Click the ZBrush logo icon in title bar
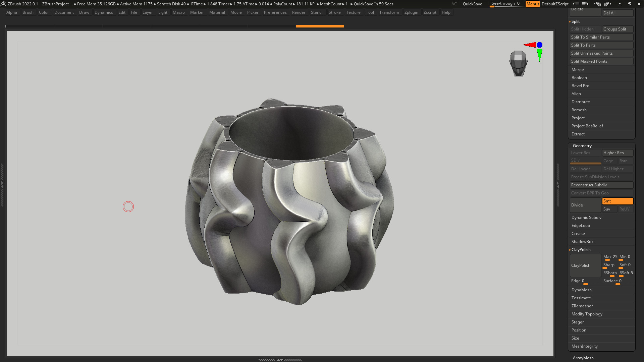The image size is (644, 362). 3,4
